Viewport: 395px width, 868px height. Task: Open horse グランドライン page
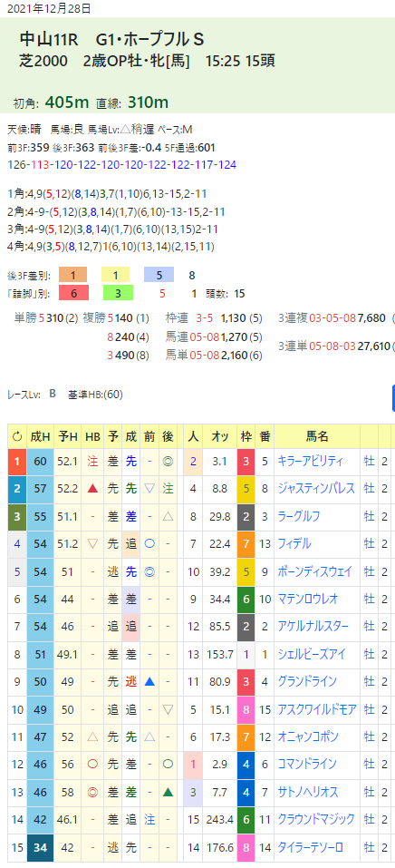306,682
